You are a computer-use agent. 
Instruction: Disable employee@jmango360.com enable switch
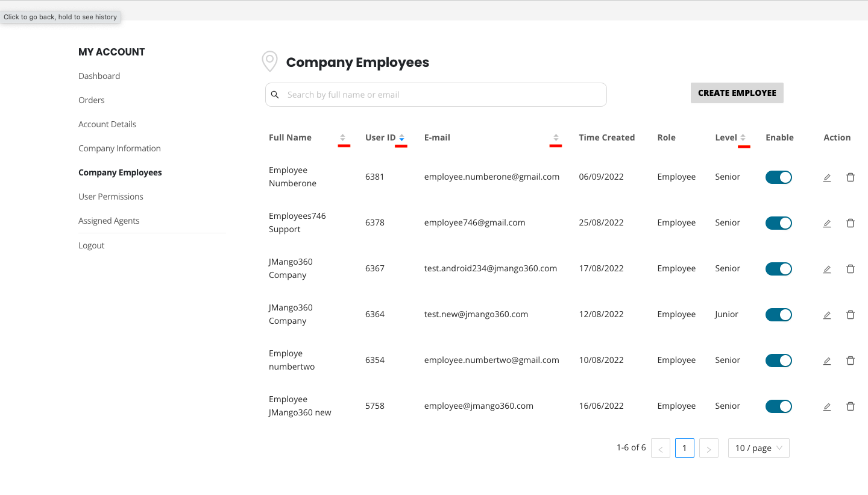point(778,406)
